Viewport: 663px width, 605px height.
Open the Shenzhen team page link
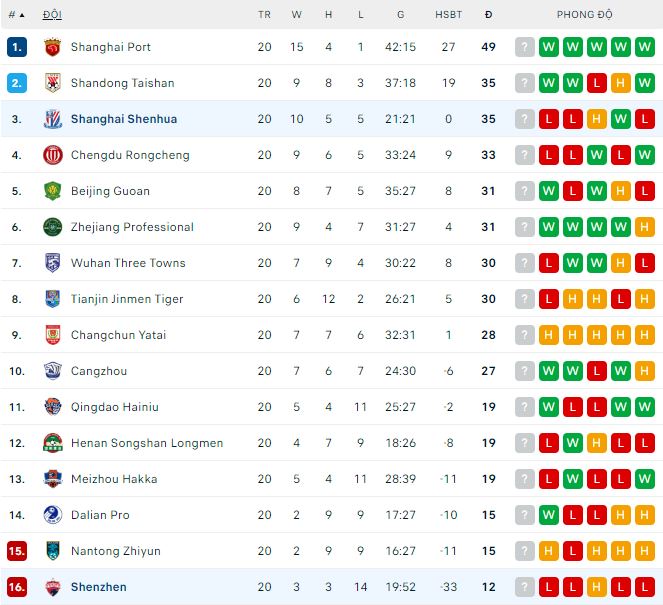click(x=99, y=587)
